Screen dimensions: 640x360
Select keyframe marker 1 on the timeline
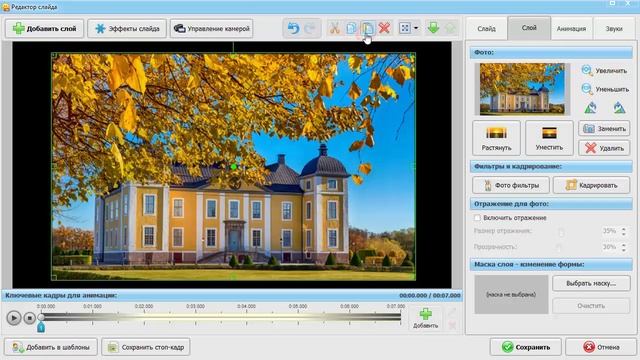tap(41, 327)
